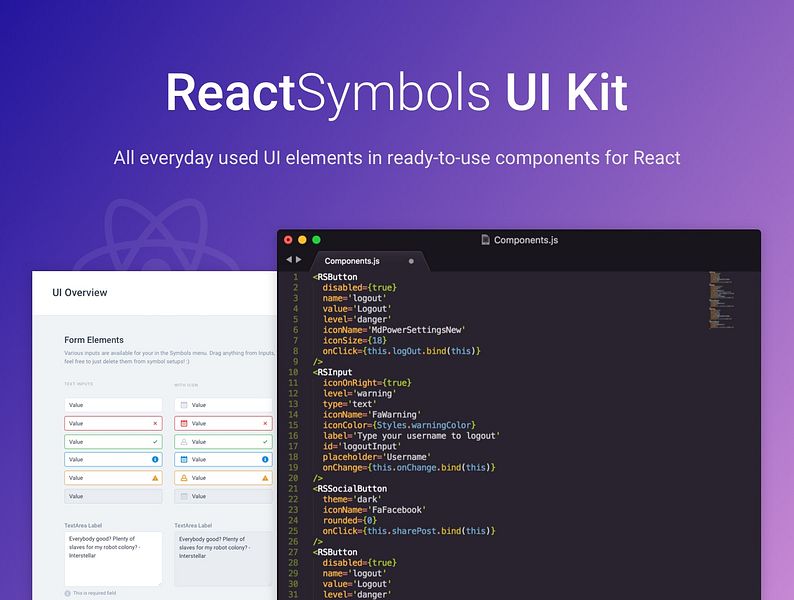Screen dimensions: 794x600
Task: Click the red calendar icon in the With Icon error field
Action: click(x=184, y=423)
